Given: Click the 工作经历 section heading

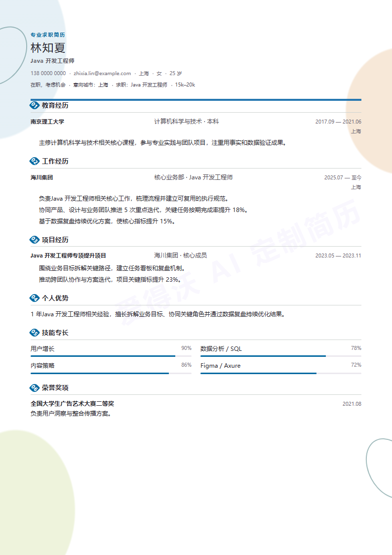Looking at the screenshot, I should point(55,161).
